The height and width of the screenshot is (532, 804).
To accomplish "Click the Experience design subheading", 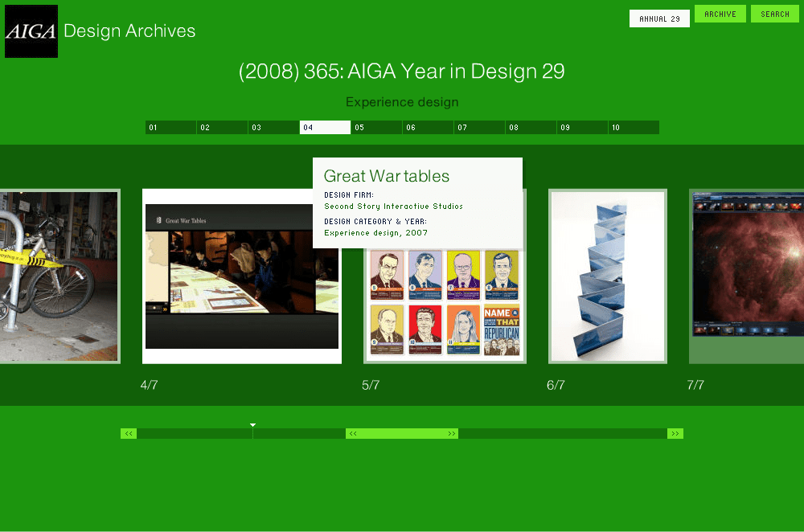I will [x=402, y=102].
